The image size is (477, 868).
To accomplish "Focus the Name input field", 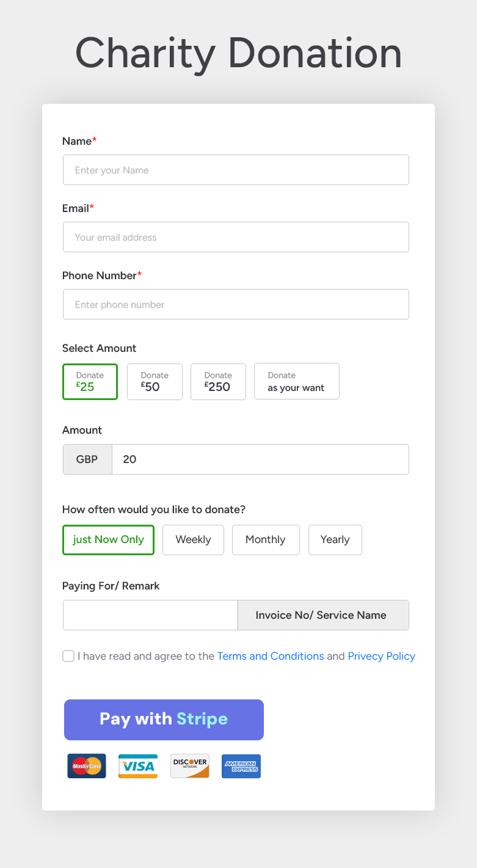I will click(236, 170).
